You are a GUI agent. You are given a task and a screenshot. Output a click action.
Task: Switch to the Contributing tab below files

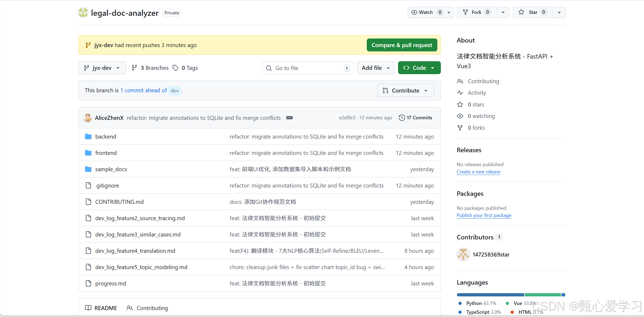(x=147, y=308)
